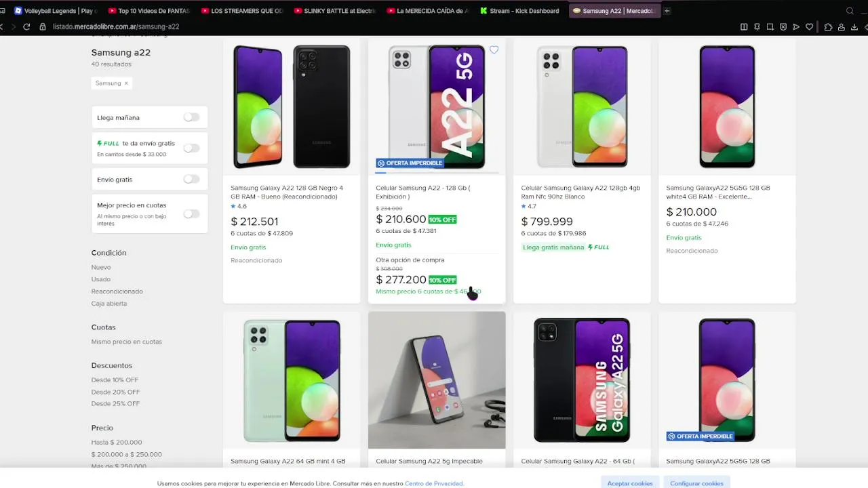Select Desde 20% OFF discount filter
This screenshot has width=868, height=488.
(x=115, y=392)
